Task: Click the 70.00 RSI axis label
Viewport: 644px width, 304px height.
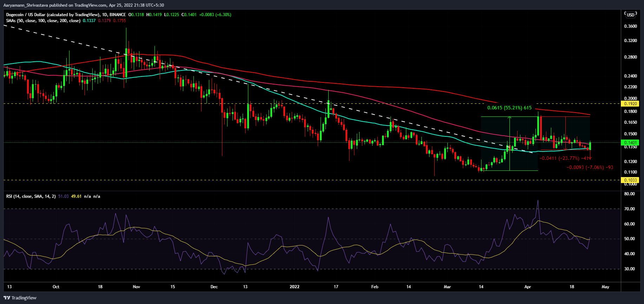Action: click(630, 209)
